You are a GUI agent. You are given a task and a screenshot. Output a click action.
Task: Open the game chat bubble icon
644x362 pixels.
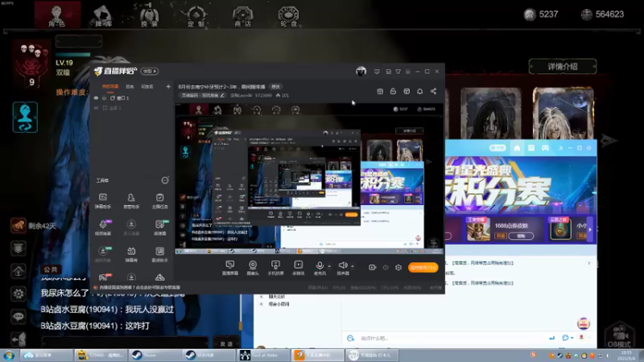click(x=19, y=316)
